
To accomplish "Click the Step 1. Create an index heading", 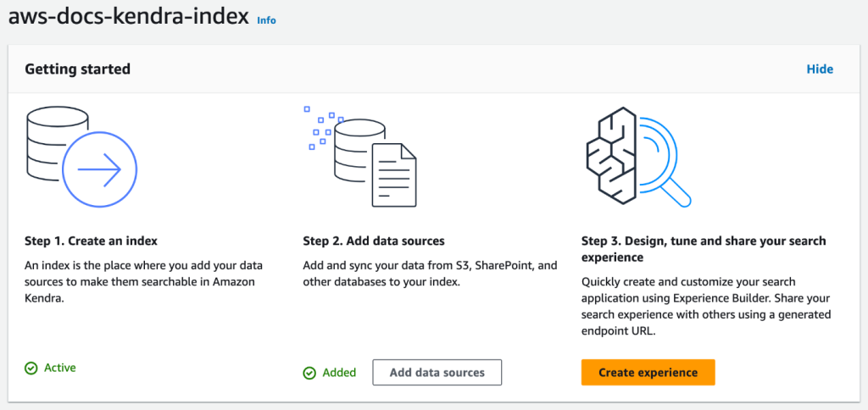I will point(92,241).
